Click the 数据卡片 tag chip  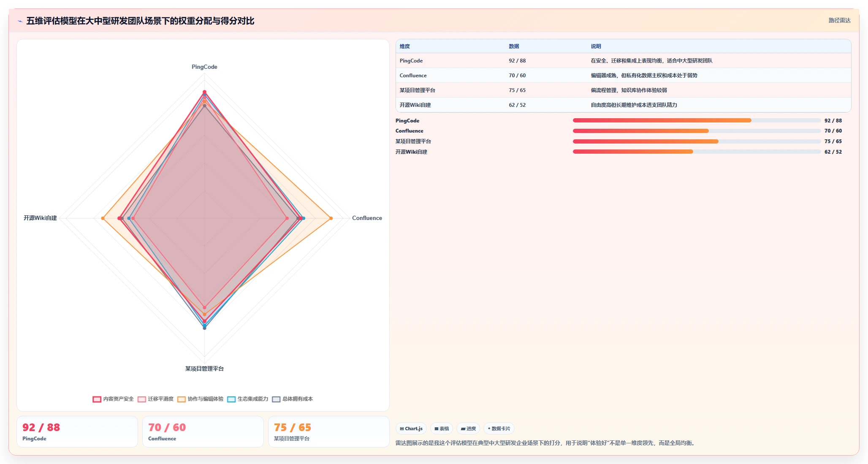pos(499,429)
